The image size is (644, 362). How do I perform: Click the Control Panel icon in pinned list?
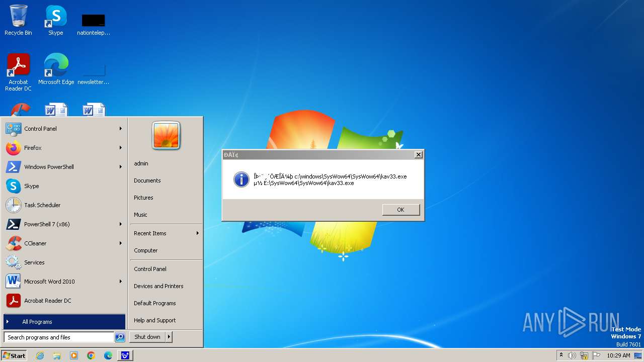coord(14,129)
